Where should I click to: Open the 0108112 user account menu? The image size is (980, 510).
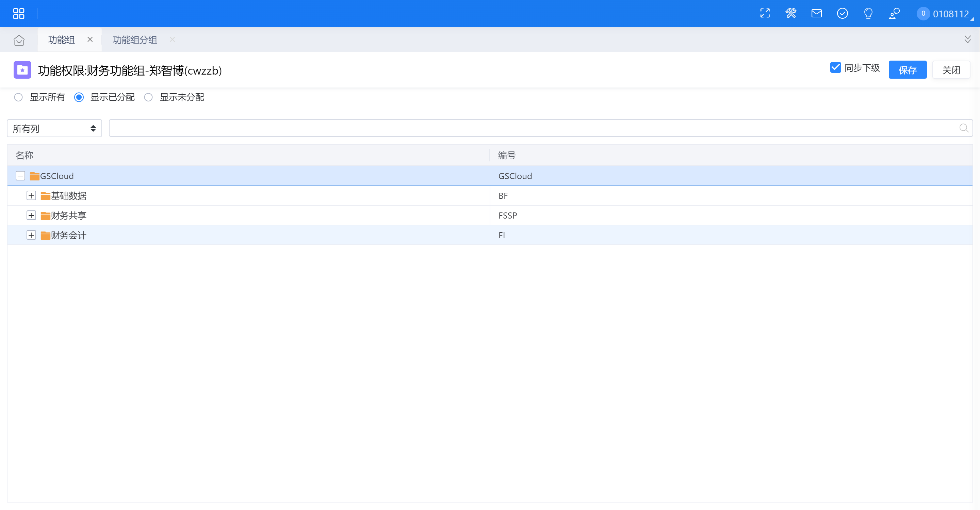tap(944, 14)
